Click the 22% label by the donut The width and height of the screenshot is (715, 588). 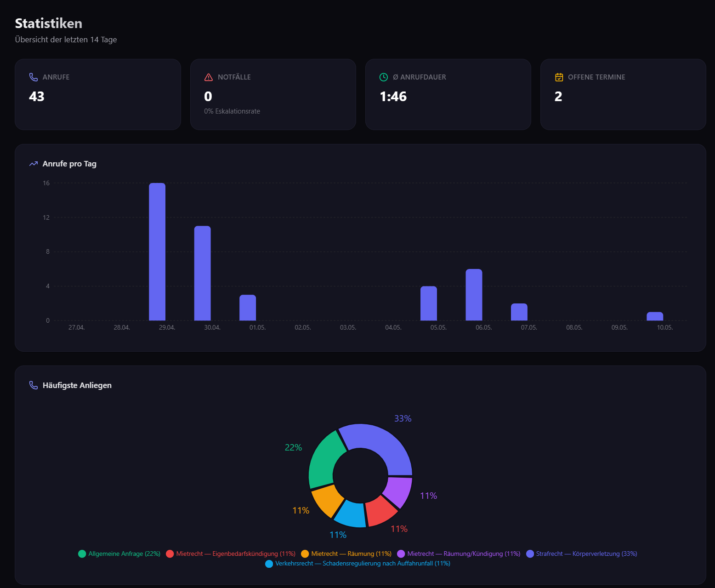point(293,447)
